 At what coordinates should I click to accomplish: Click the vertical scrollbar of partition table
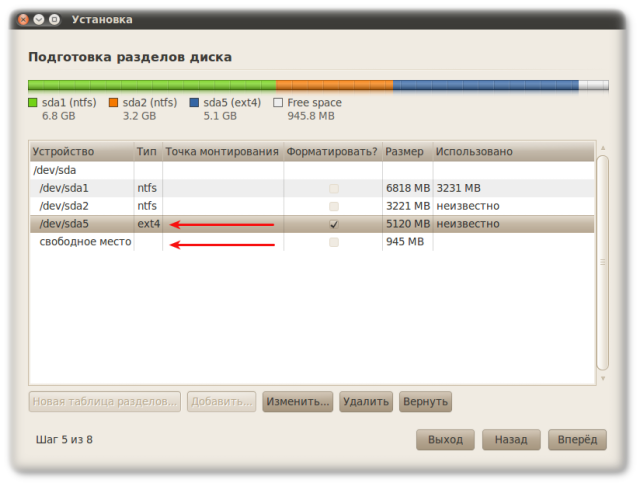(602, 262)
